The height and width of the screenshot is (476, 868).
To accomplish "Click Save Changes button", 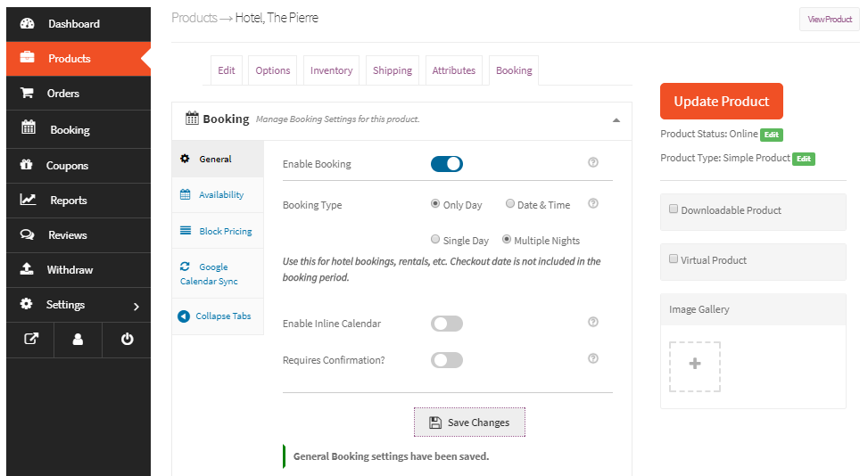I will (469, 423).
